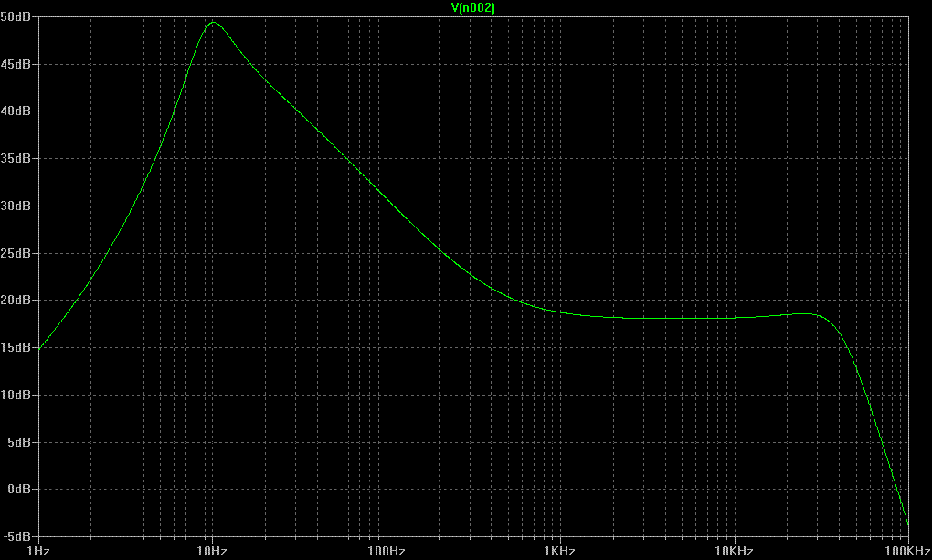The height and width of the screenshot is (560, 932).
Task: Click the 30dB y-axis label
Action: pyautogui.click(x=16, y=206)
